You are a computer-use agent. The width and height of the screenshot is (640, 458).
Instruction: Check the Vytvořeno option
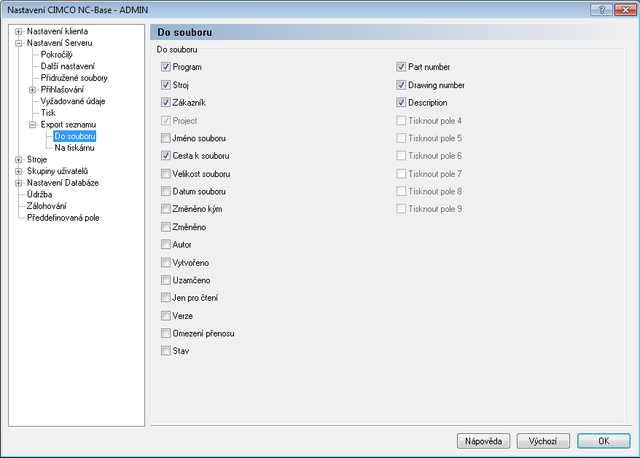166,262
